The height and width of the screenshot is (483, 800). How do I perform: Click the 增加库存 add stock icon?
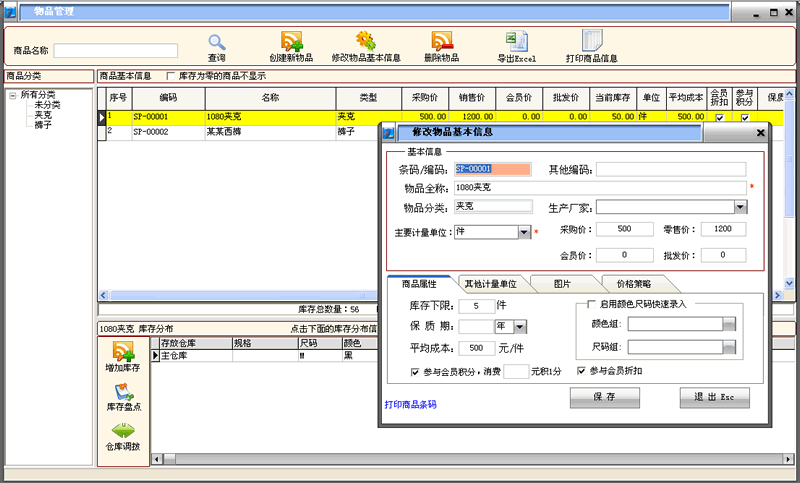point(123,351)
